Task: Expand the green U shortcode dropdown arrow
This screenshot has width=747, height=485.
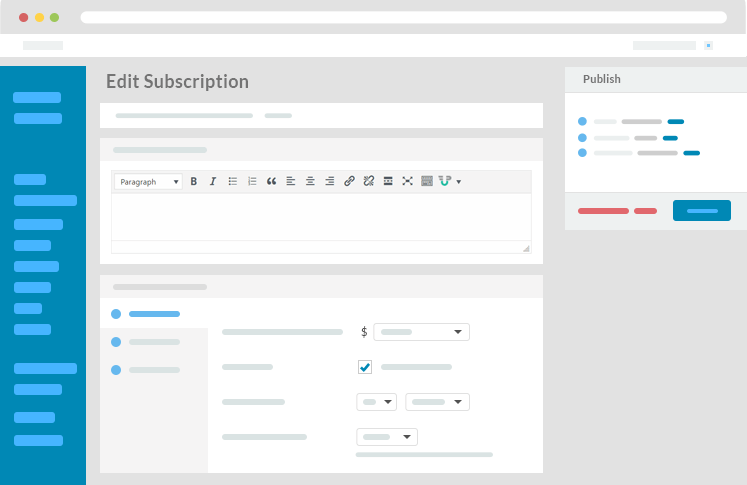Action: point(458,182)
